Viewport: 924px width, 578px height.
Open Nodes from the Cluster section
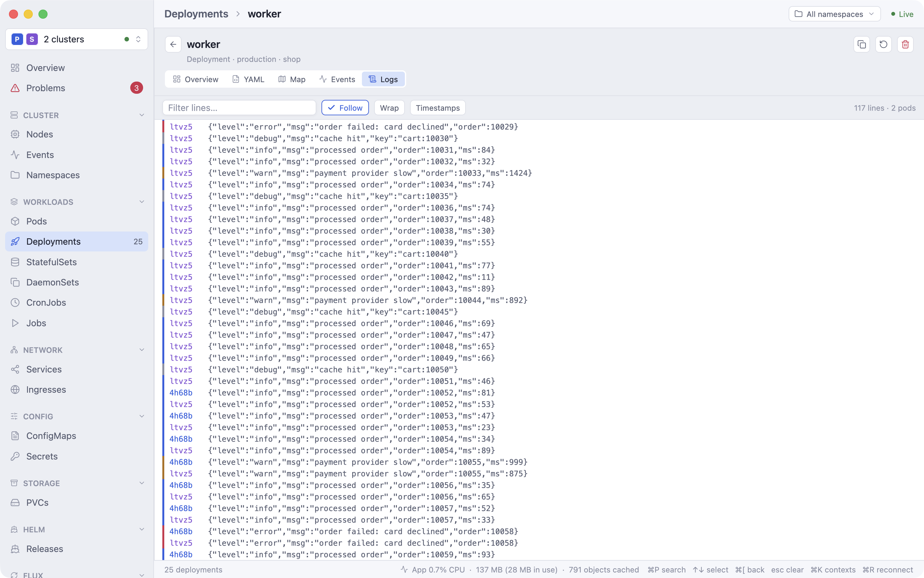point(76,134)
